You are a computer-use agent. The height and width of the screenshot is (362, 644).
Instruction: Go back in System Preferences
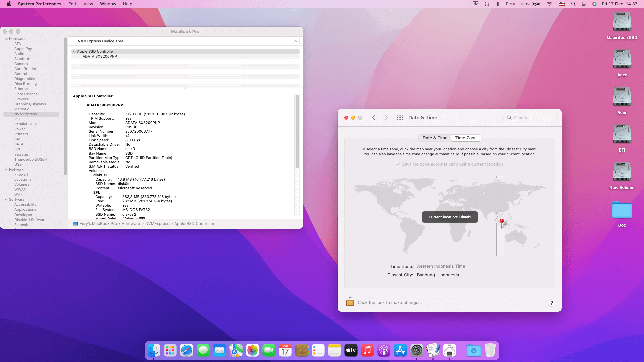point(374,118)
